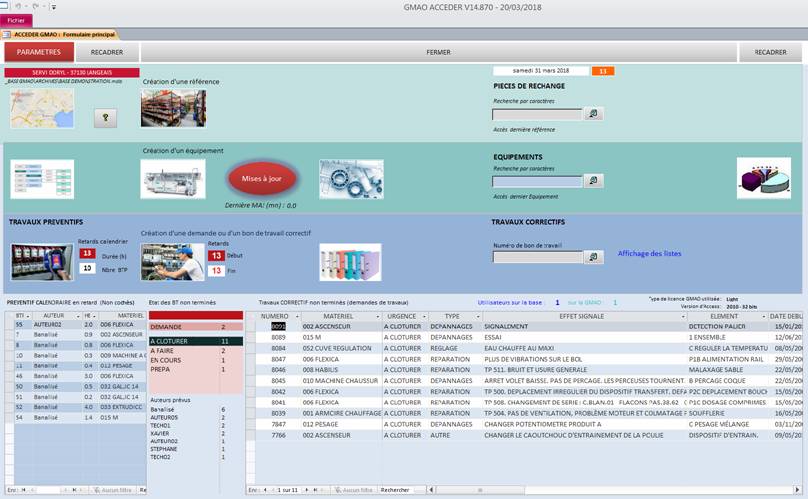This screenshot has height=499, width=808.
Task: Click the AUTEUR02 cell in preventive table
Action: tap(57, 325)
